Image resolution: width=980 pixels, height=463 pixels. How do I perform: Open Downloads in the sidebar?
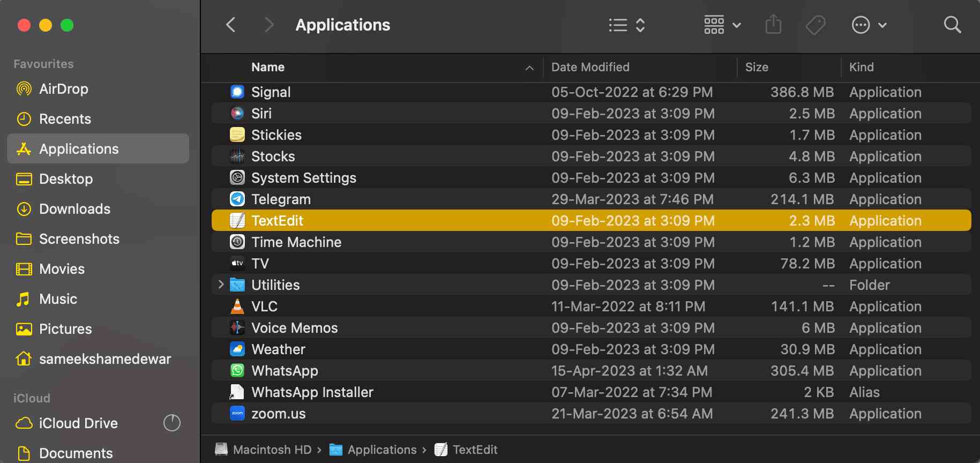tap(74, 209)
